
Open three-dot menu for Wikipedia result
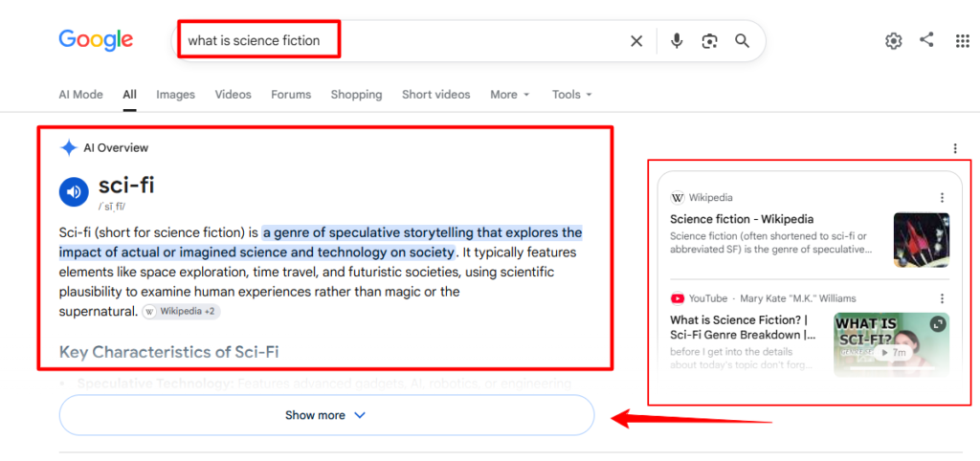click(943, 197)
